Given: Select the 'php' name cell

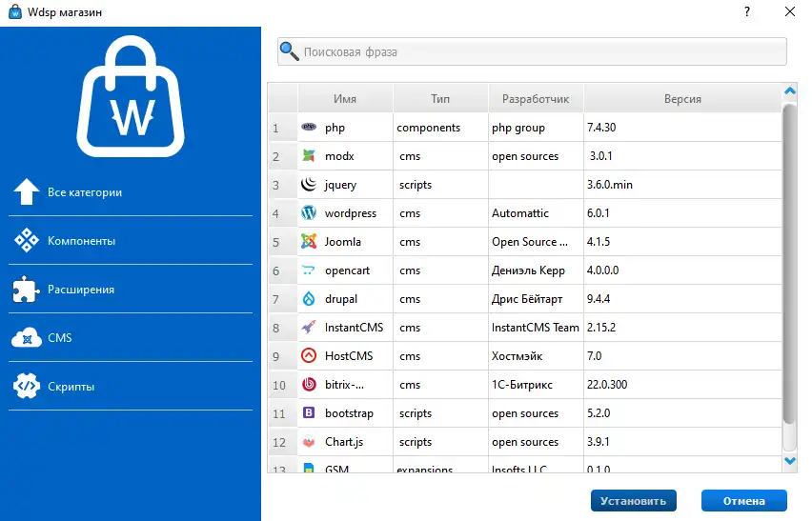Looking at the screenshot, I should (345, 128).
